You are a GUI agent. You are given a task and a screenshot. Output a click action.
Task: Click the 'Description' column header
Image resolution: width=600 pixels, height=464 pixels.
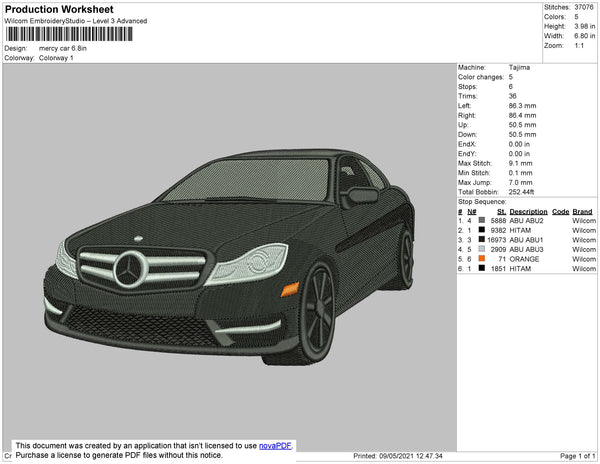tap(528, 212)
